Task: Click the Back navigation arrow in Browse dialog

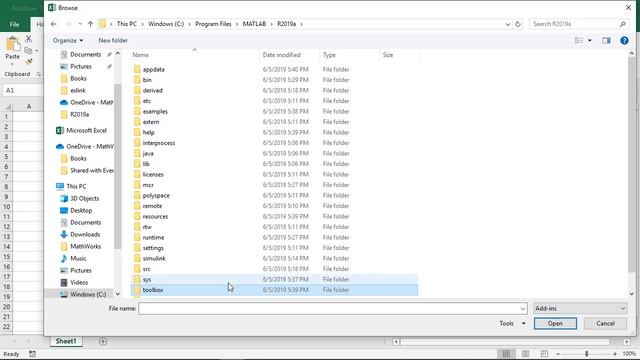Action: (x=53, y=24)
